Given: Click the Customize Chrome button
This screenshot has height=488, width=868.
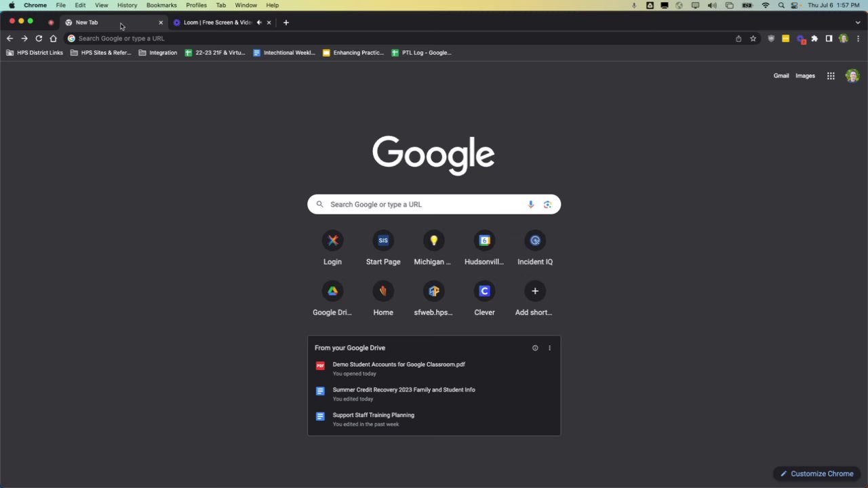Looking at the screenshot, I should tap(816, 474).
